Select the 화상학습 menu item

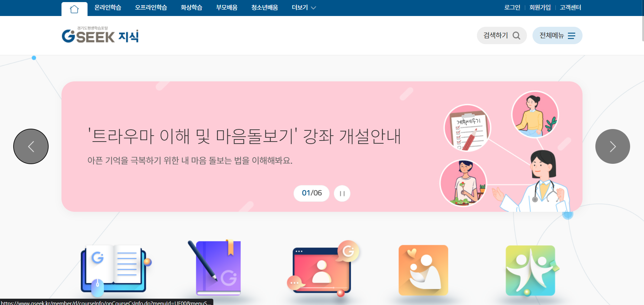[x=191, y=8]
